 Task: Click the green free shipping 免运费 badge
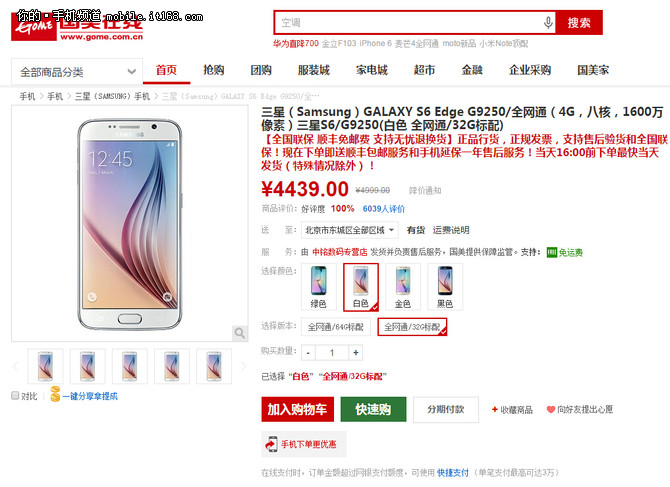(x=564, y=252)
